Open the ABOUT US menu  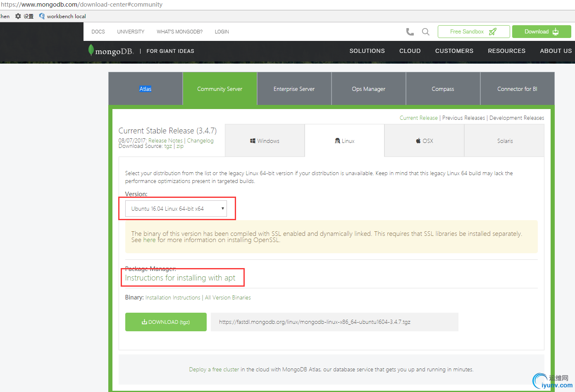click(x=556, y=51)
